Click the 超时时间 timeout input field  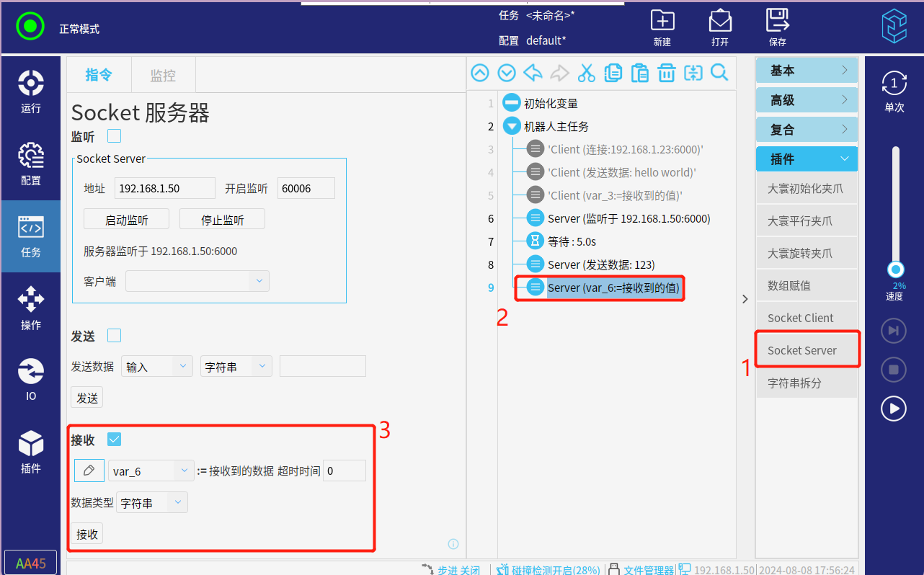[x=345, y=471]
